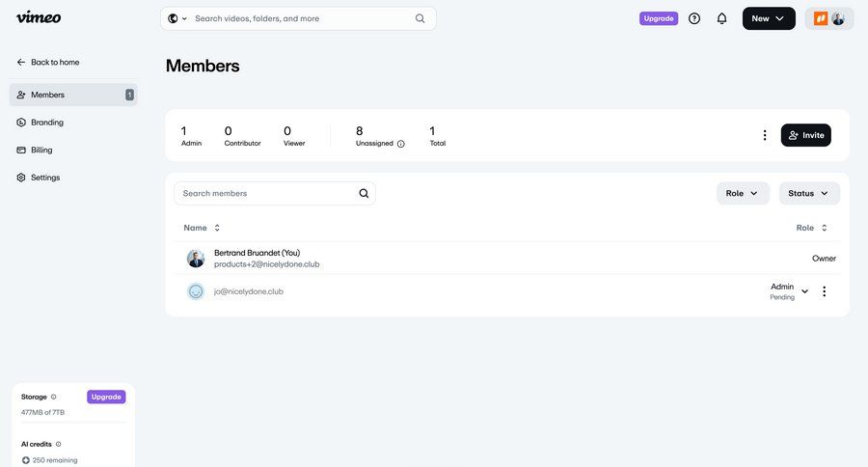
Task: Open the notifications bell
Action: (721, 18)
